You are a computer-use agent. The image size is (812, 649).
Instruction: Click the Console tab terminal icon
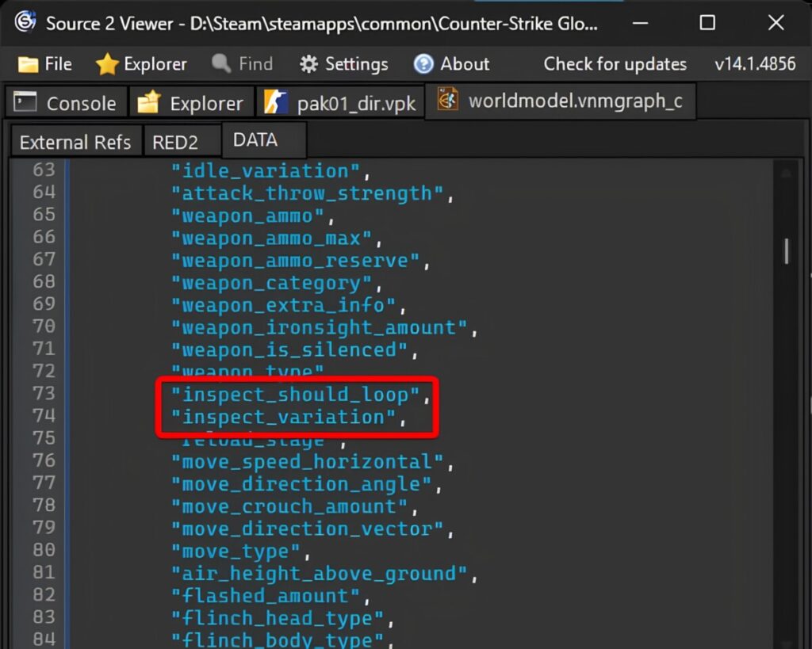(25, 102)
